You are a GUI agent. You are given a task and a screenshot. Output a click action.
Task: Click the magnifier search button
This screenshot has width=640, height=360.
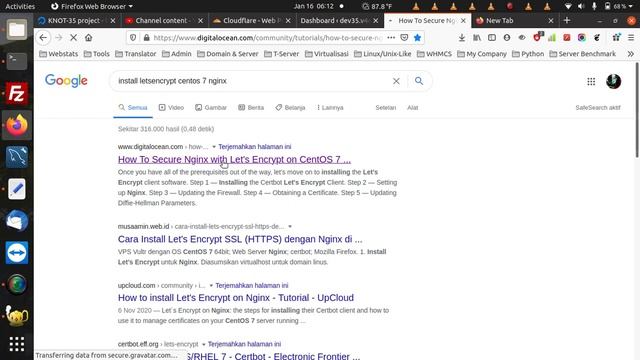pyautogui.click(x=419, y=81)
